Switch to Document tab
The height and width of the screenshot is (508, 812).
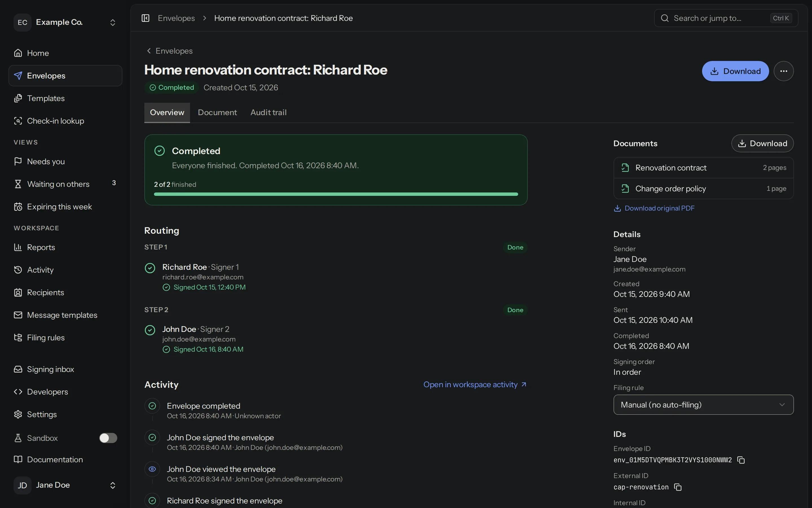coord(217,113)
